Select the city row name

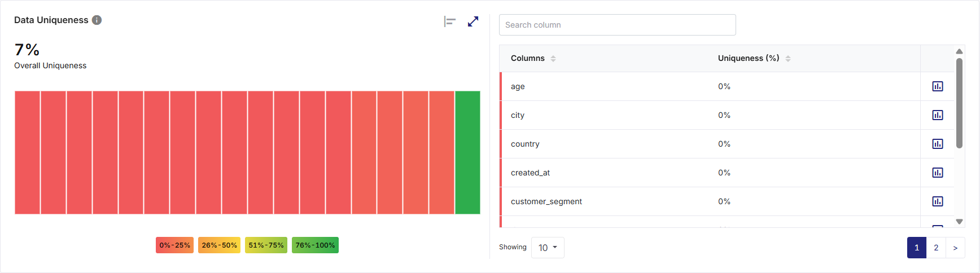point(518,115)
